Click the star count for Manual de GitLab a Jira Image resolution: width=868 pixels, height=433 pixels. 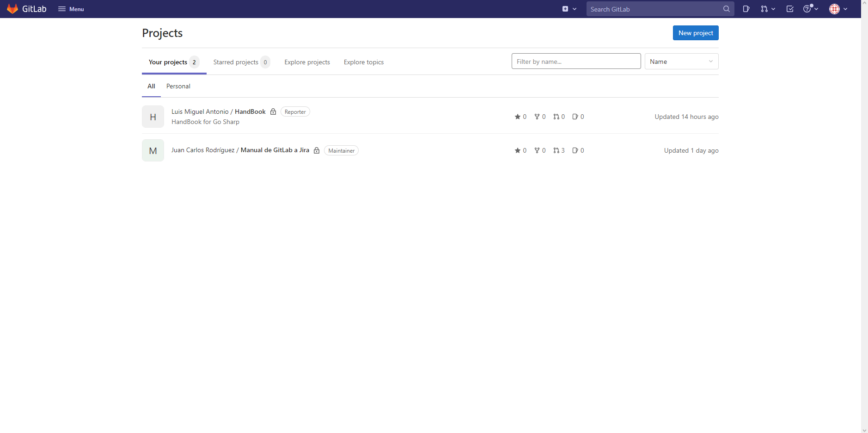pyautogui.click(x=520, y=150)
